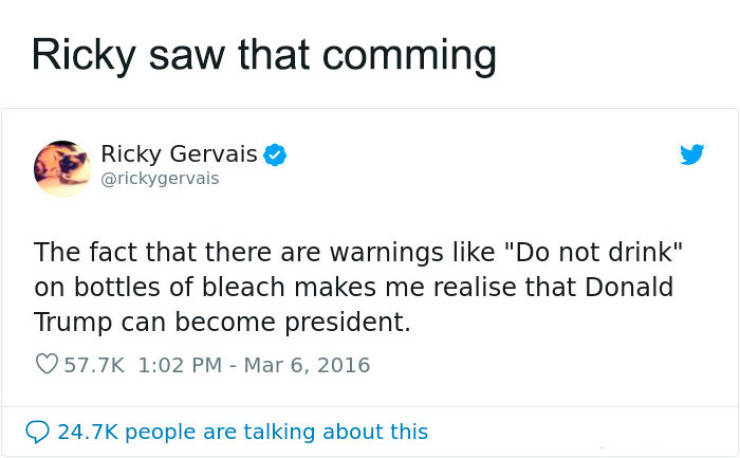The image size is (740, 458).
Task: Click the word "bleach" in the tweet
Action: click(x=243, y=287)
